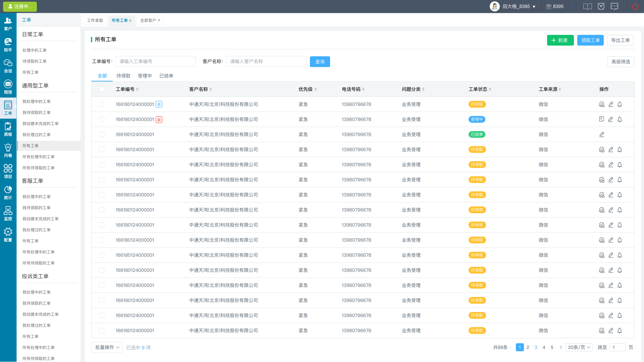Click claim icon in last ticket row
The width and height of the screenshot is (644, 362).
[602, 330]
